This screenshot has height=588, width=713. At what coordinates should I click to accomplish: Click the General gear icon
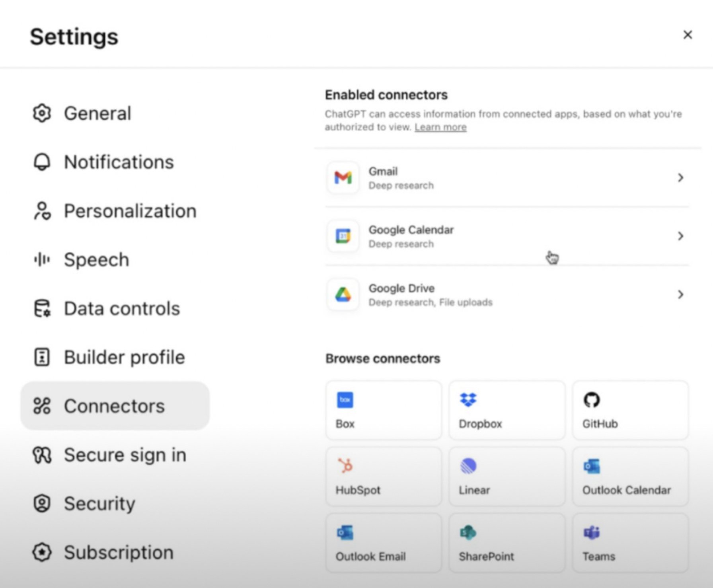[x=42, y=113]
